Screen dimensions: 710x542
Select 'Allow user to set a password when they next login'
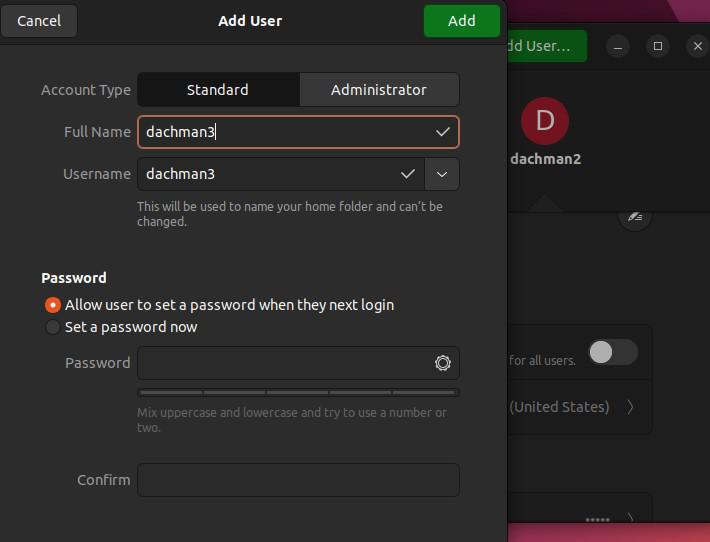pos(53,305)
